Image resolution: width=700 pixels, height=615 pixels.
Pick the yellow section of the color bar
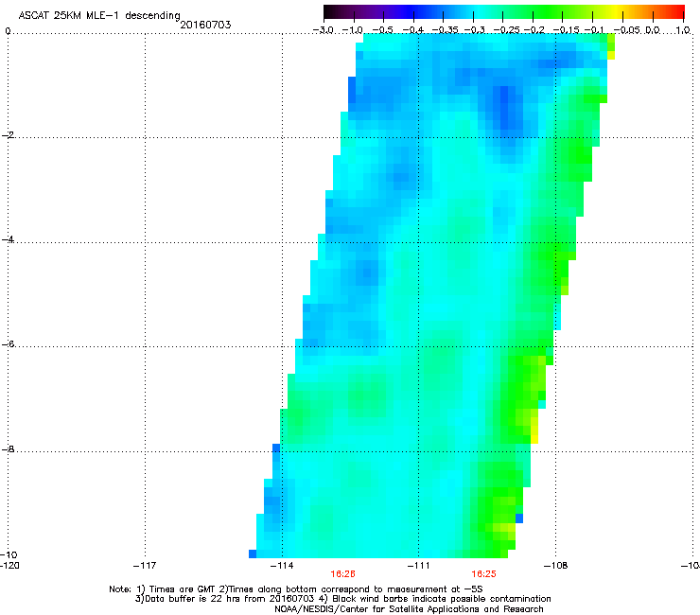point(616,11)
